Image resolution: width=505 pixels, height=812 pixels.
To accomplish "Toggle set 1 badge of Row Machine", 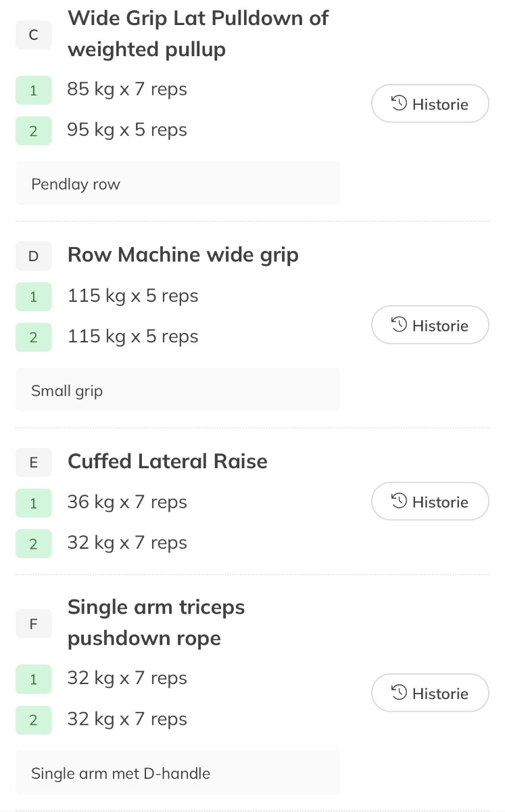I will pyautogui.click(x=33, y=296).
